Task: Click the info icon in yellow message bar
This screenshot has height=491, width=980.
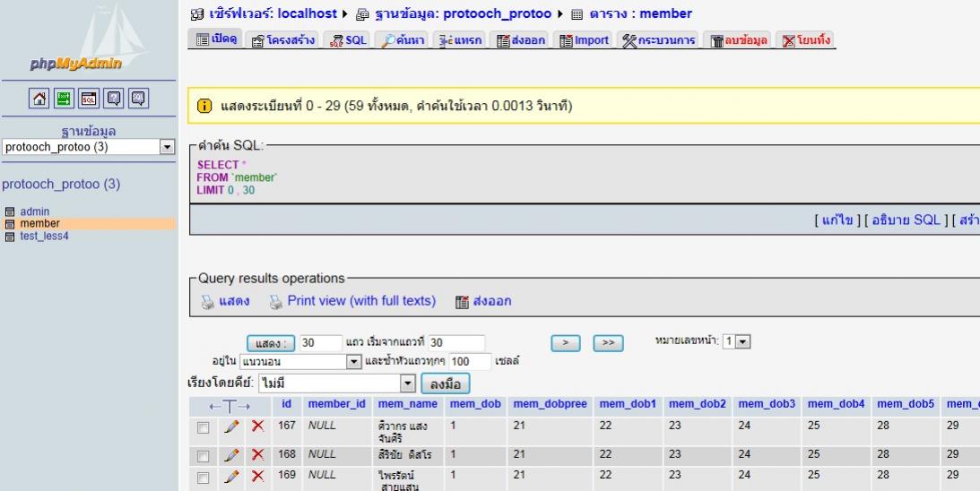Action: pyautogui.click(x=204, y=106)
